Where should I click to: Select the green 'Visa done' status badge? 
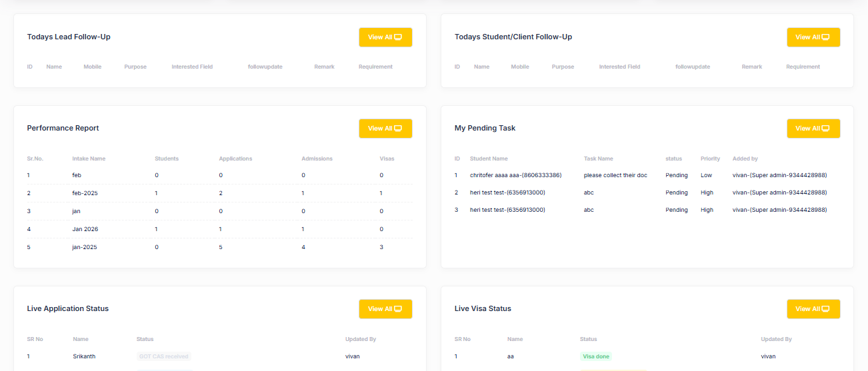[x=596, y=356]
